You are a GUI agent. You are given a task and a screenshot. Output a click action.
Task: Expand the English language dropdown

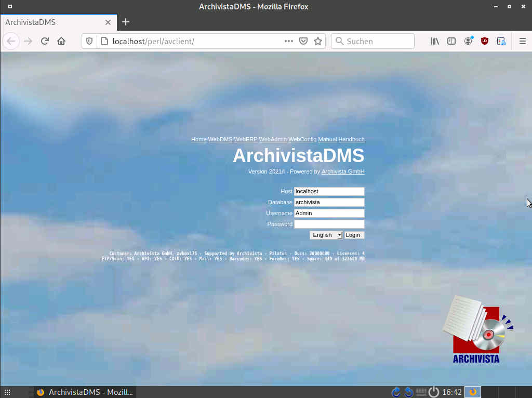(x=326, y=235)
